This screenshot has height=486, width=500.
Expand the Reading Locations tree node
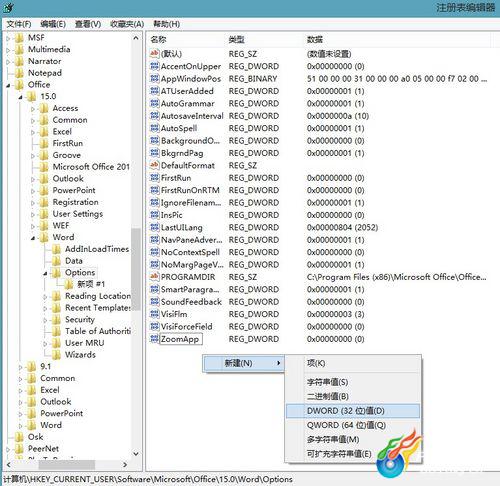point(45,296)
